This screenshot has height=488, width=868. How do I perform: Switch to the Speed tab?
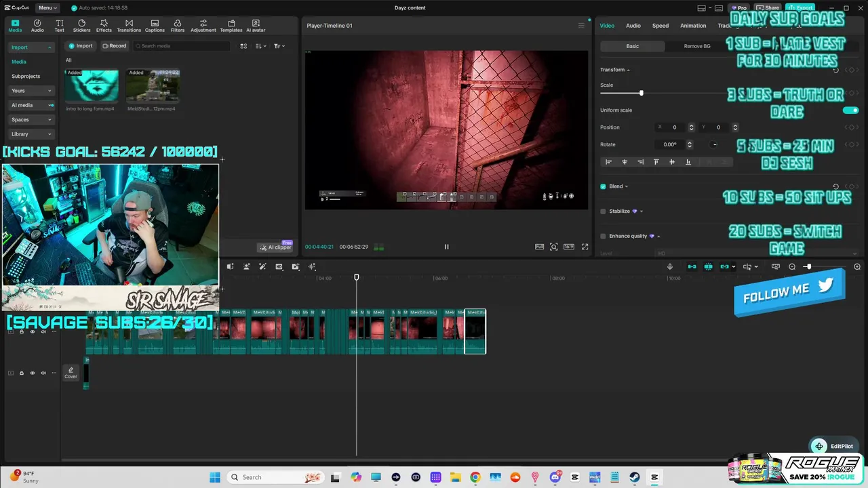(660, 26)
